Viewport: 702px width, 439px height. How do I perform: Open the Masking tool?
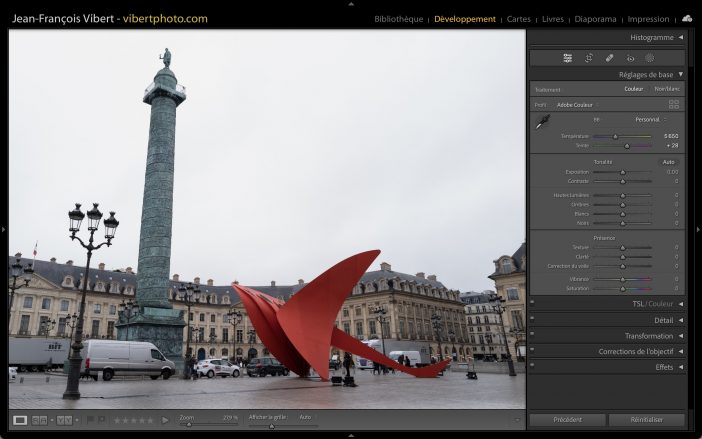pyautogui.click(x=650, y=58)
